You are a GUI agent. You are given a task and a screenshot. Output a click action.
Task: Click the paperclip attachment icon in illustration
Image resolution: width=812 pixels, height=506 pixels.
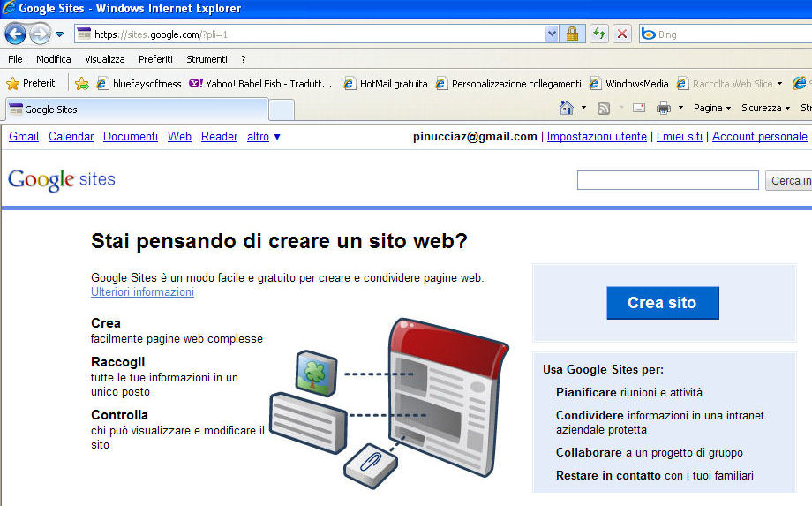coord(371,464)
